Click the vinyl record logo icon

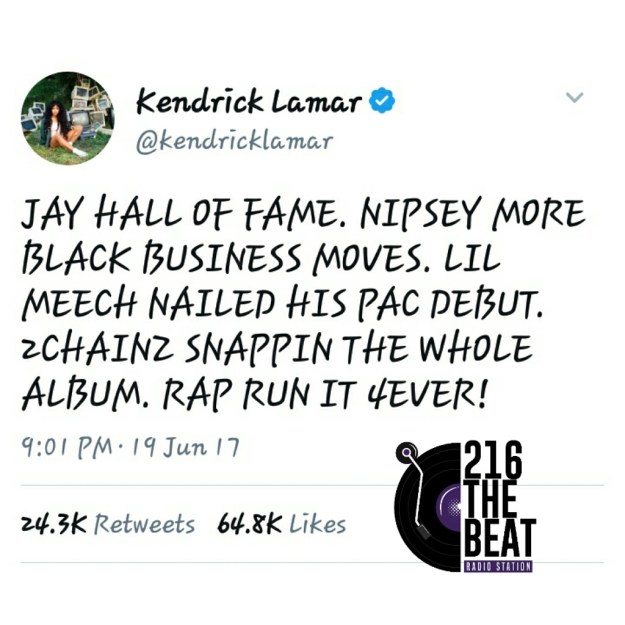pyautogui.click(x=428, y=507)
